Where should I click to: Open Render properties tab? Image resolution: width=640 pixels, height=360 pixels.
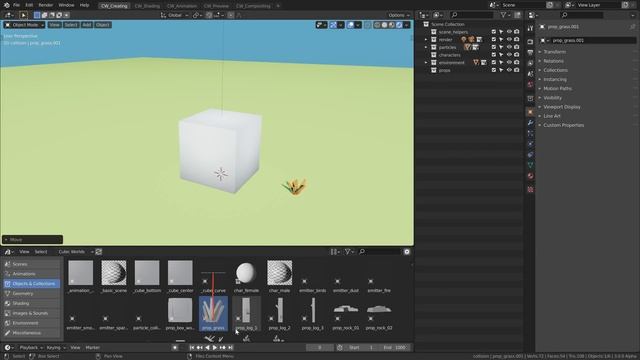(530, 42)
